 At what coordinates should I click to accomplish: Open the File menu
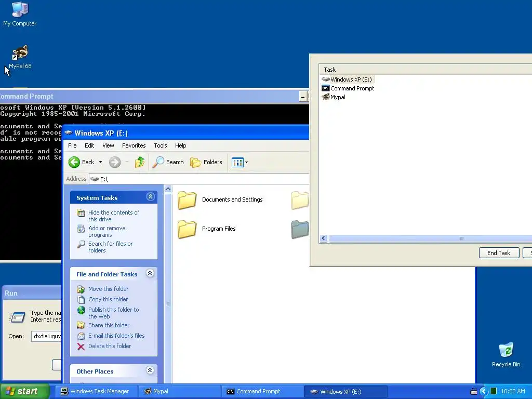(72, 145)
